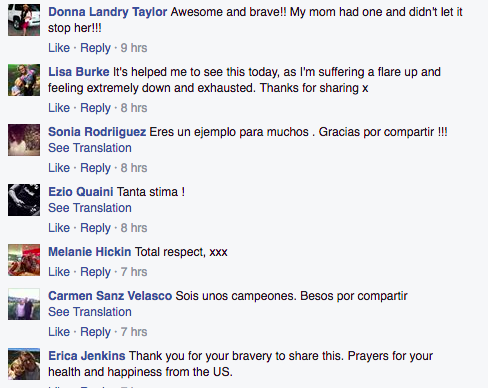See Translation of Ezio Quaini's comment
488x388 pixels.
tap(90, 208)
